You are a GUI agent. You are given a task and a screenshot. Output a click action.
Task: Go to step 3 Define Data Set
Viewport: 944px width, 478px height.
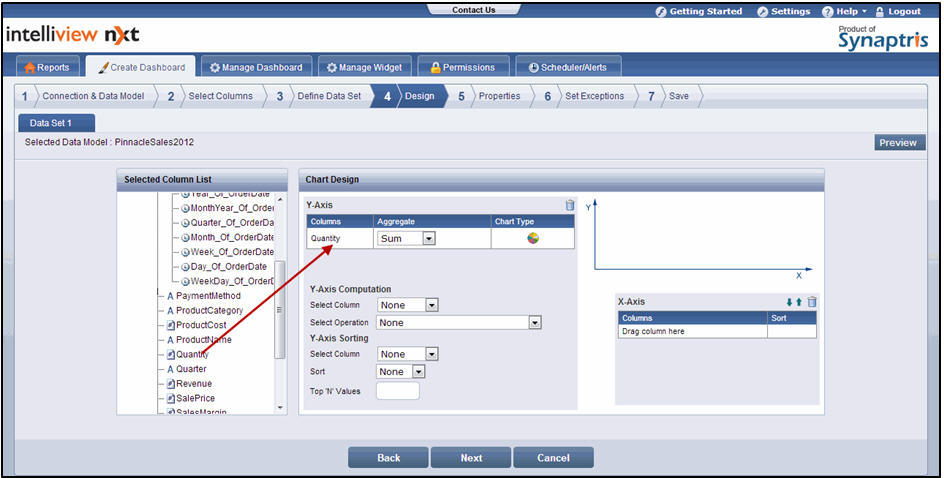[x=320, y=96]
